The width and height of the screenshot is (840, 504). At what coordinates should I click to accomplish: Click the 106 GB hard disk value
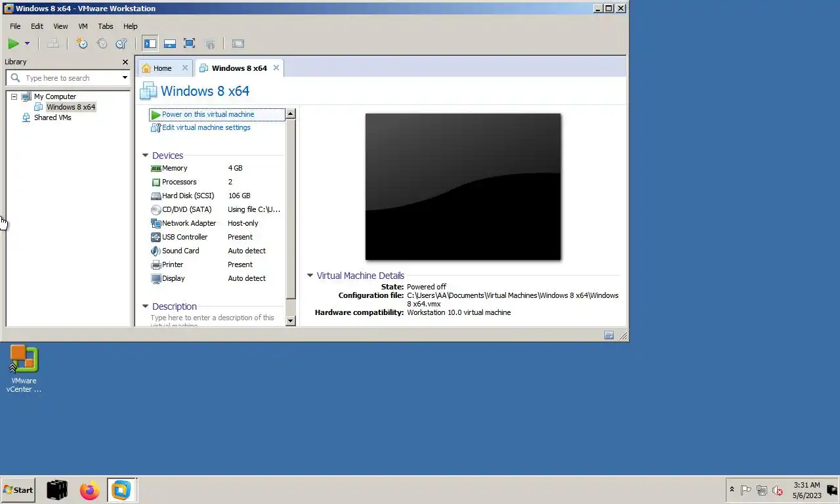pyautogui.click(x=239, y=196)
